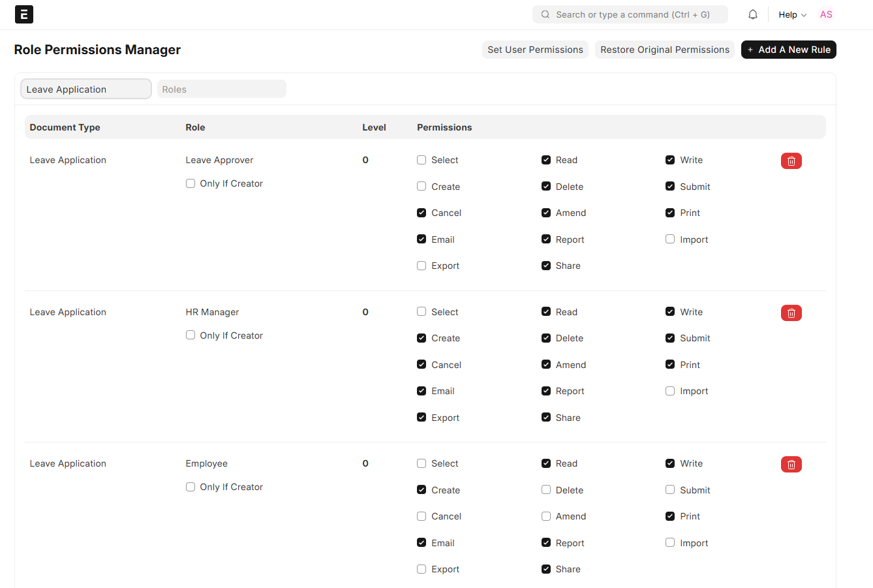Open notifications via the bell icon
This screenshot has width=873, height=588.
752,14
